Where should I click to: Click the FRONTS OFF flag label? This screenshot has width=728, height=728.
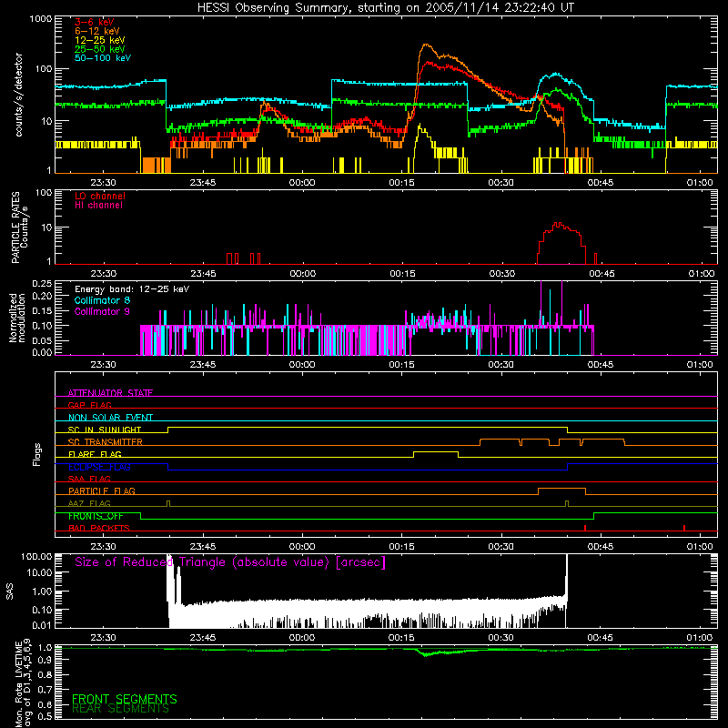pos(96,516)
